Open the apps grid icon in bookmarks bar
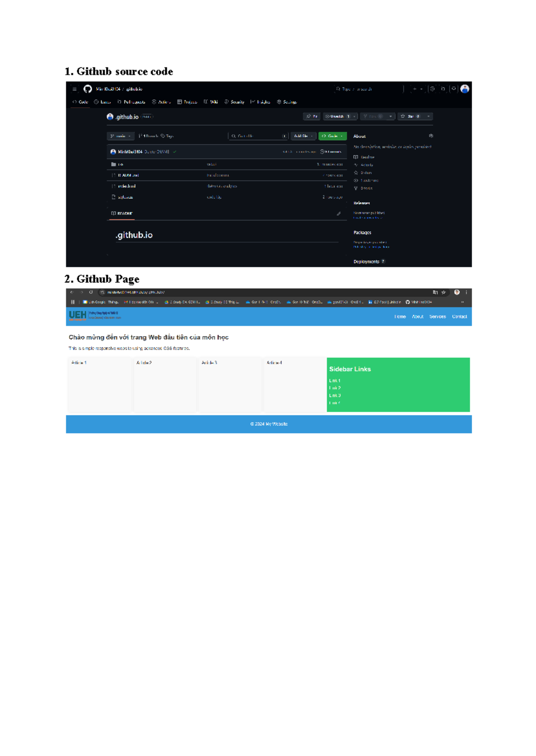The image size is (536, 756). click(x=73, y=302)
